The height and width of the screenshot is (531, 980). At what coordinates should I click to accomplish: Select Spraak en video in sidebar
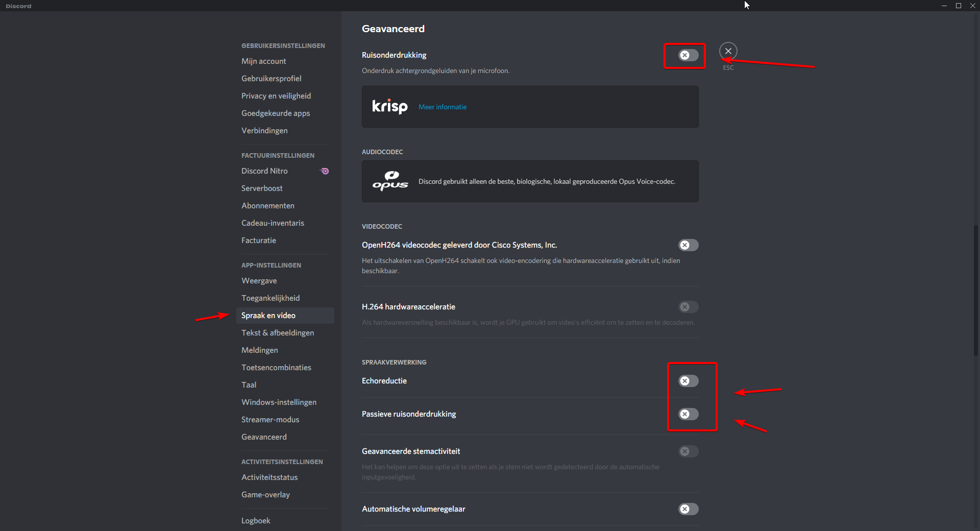click(x=268, y=316)
